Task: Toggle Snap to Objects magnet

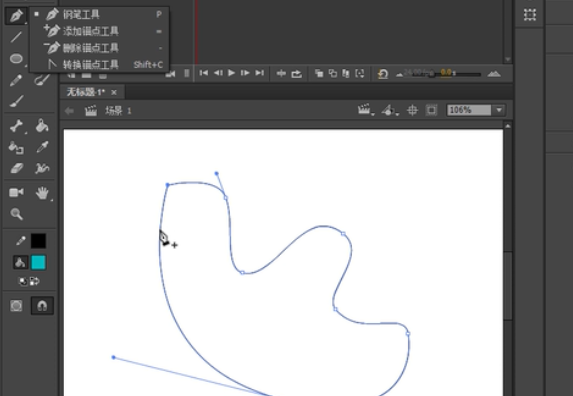Action: (x=42, y=305)
